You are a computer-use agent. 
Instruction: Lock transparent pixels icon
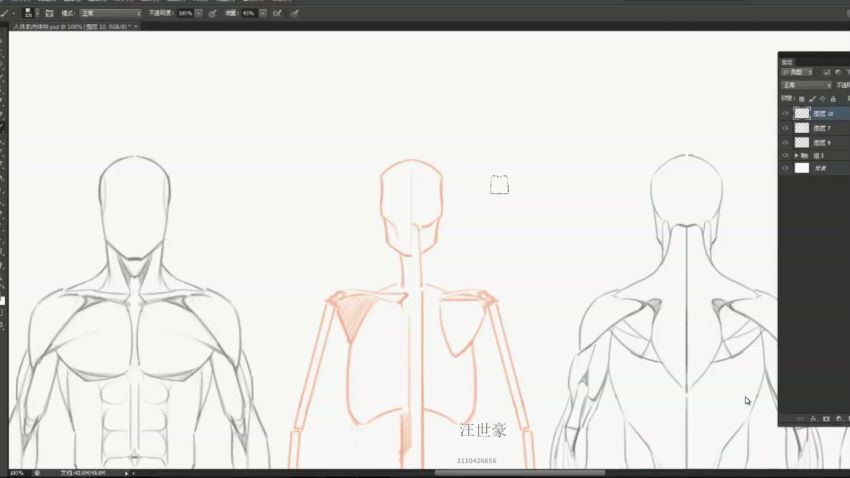point(802,99)
